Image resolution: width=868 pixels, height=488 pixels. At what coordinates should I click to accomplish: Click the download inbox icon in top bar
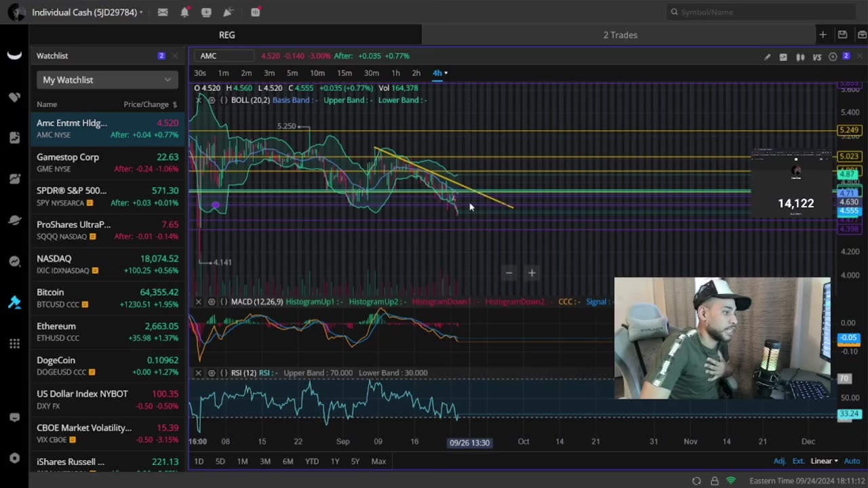pos(206,12)
